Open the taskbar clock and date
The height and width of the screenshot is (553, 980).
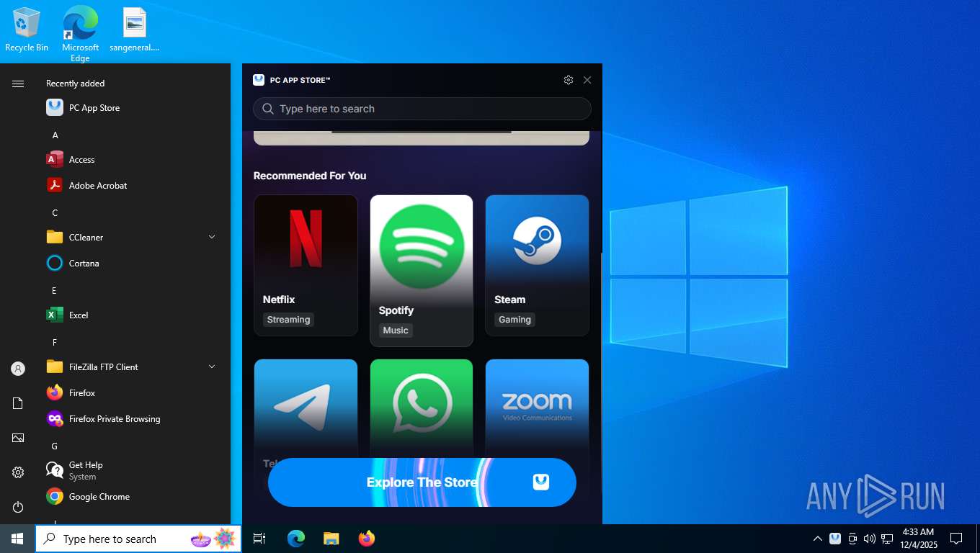(918, 539)
